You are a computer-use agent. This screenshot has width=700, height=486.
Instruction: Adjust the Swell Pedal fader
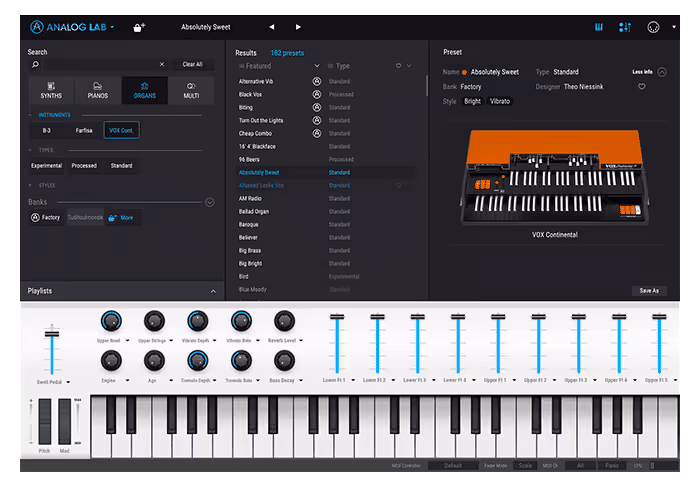tap(52, 334)
